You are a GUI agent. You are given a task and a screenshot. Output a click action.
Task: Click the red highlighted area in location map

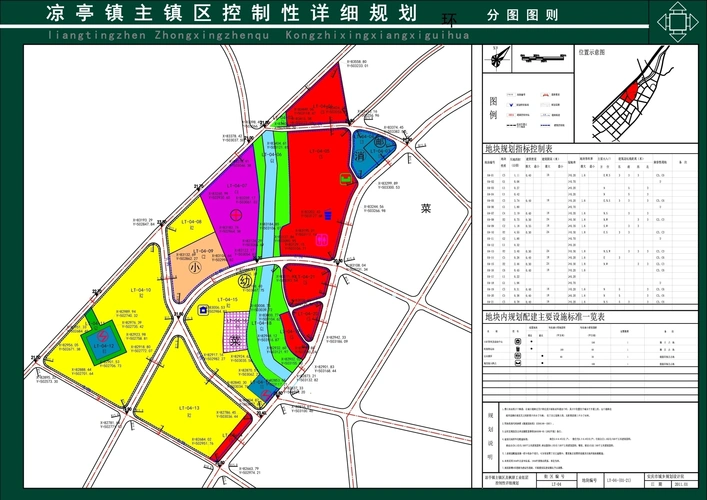click(629, 92)
